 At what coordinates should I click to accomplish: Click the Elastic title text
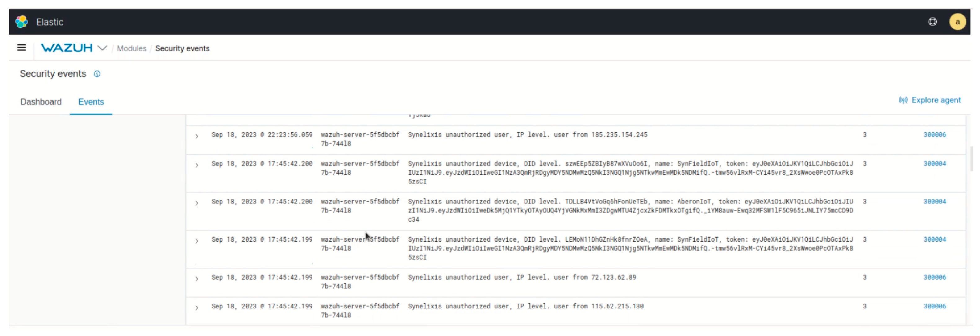click(49, 22)
